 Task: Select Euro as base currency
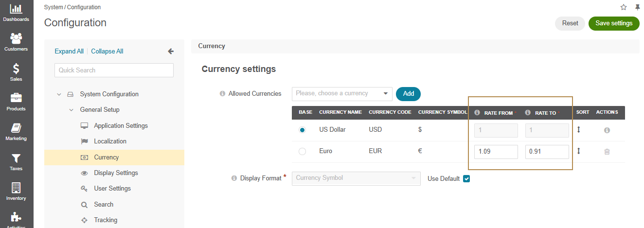pos(302,152)
